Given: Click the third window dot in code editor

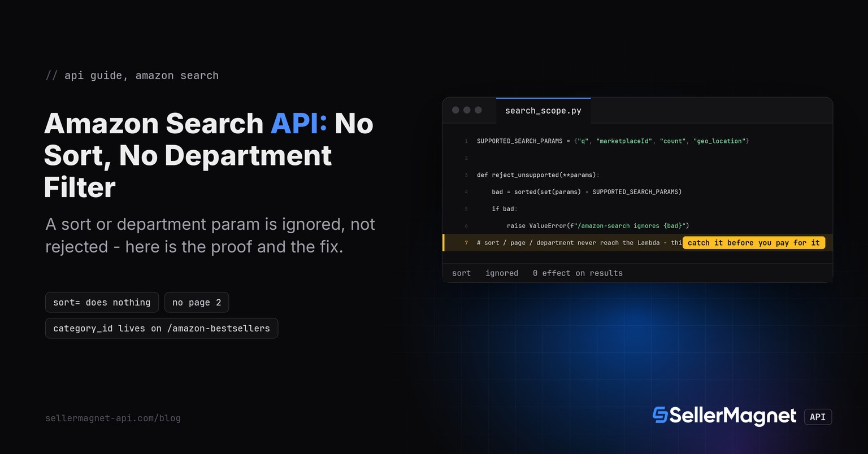Looking at the screenshot, I should pyautogui.click(x=478, y=110).
